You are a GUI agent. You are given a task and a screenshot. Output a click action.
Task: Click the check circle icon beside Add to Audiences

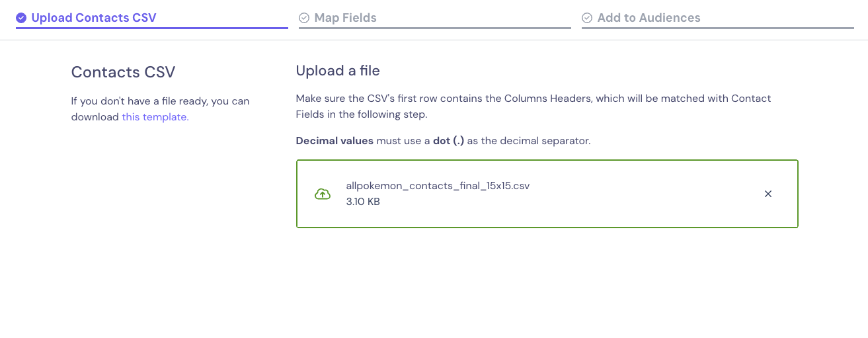587,18
